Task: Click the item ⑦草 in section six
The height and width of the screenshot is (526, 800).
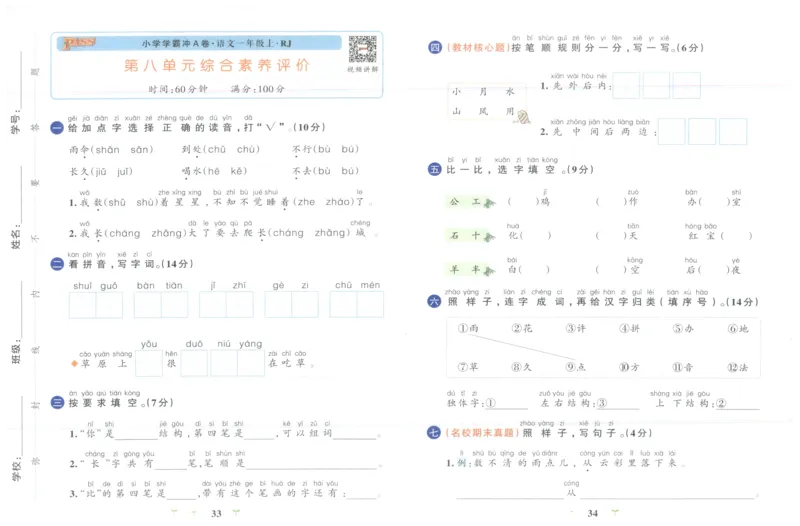Action: click(x=468, y=367)
